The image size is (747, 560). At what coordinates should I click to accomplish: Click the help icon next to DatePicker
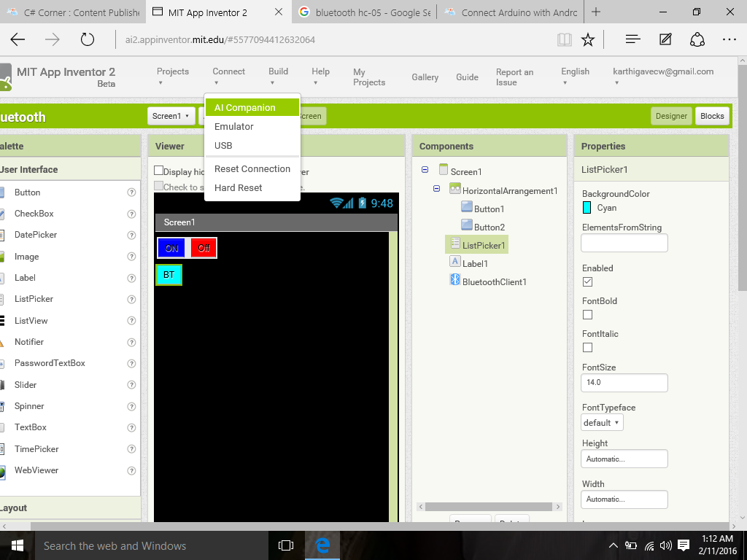[x=131, y=236]
